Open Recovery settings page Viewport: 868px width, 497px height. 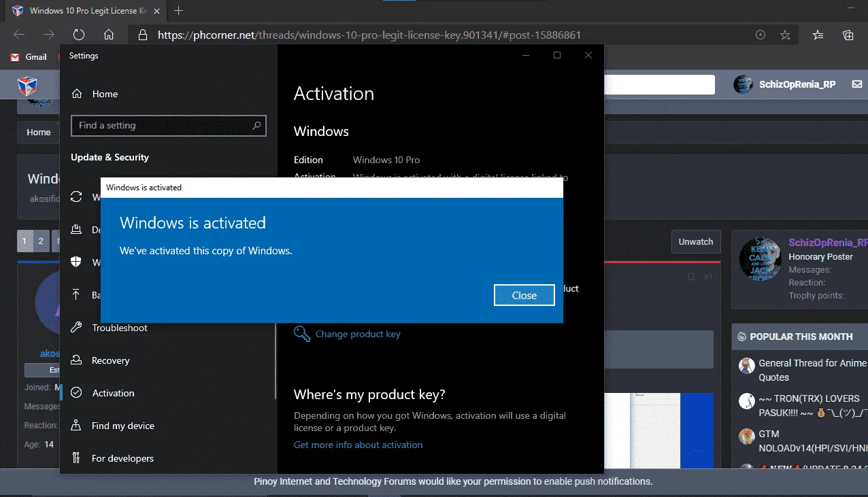[x=110, y=360]
